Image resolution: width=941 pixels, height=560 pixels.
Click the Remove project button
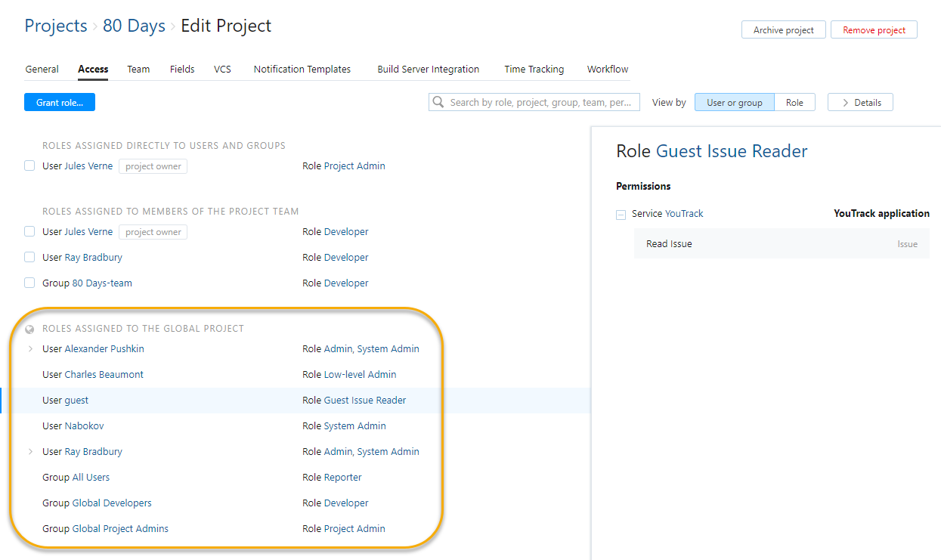coord(874,29)
